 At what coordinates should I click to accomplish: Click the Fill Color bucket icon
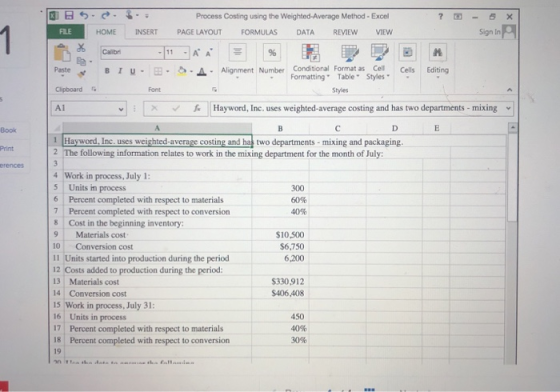tap(182, 71)
